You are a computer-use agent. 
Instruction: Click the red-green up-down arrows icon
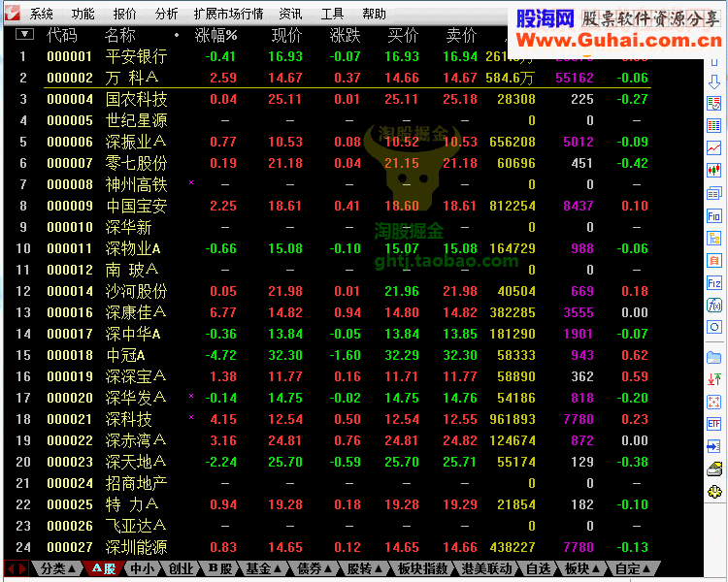click(714, 380)
